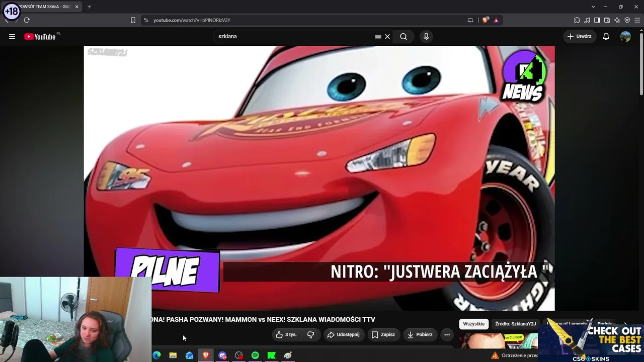Open the account avatar menu

(x=625, y=36)
